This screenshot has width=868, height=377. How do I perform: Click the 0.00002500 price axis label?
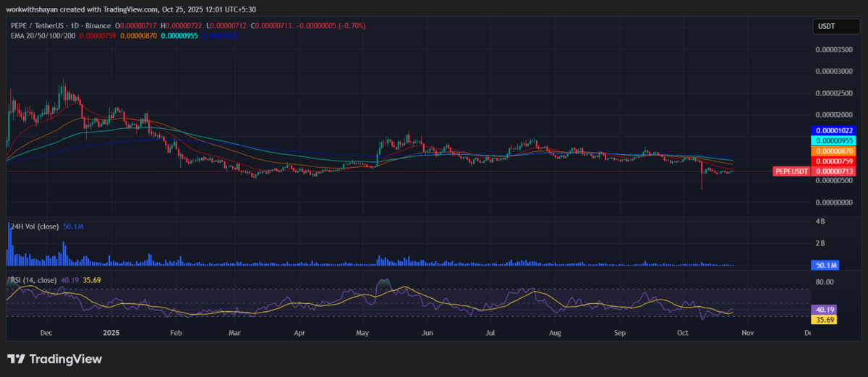coord(835,93)
